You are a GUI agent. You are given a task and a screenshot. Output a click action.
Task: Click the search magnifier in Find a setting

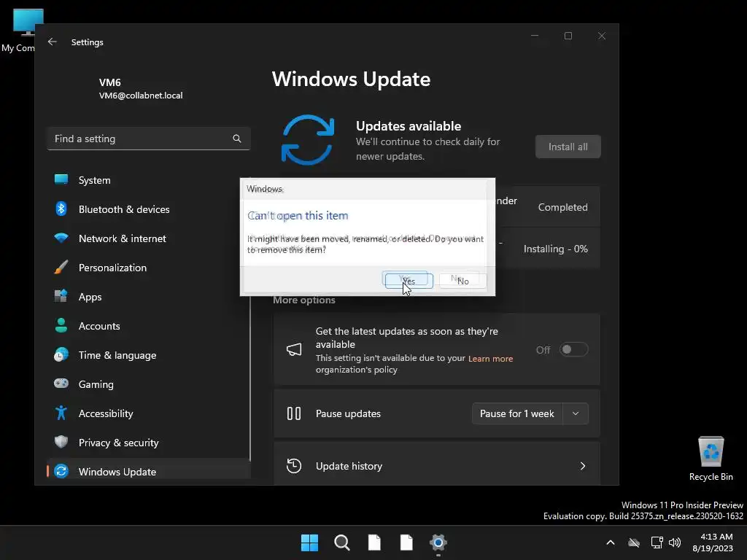coord(237,139)
